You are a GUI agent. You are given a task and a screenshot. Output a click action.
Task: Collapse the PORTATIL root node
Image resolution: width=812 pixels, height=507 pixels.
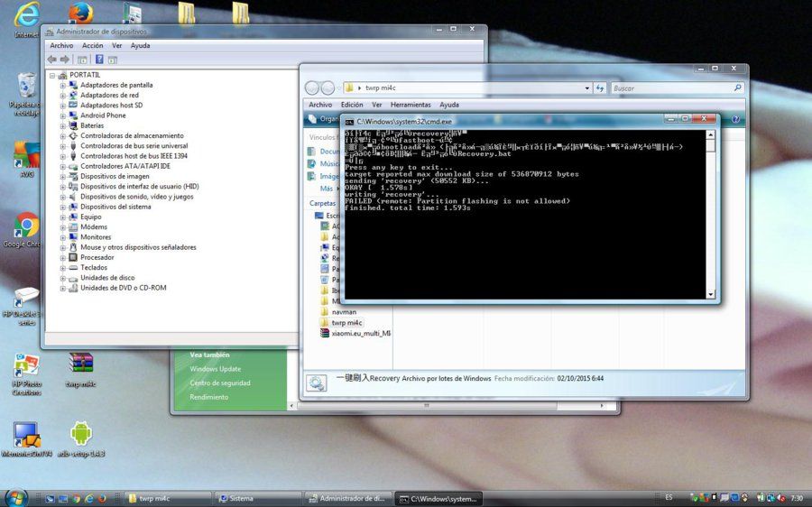point(52,76)
